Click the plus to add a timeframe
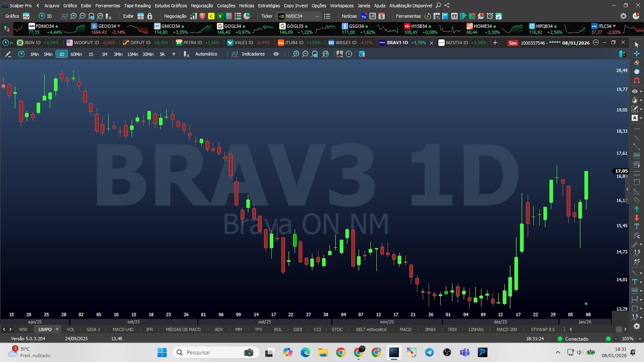 174,54
